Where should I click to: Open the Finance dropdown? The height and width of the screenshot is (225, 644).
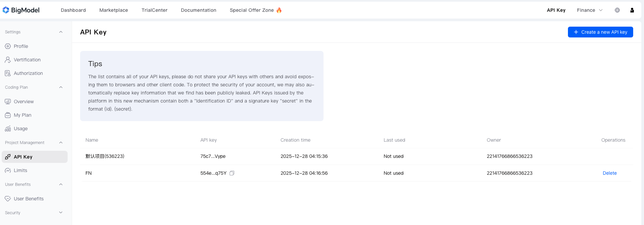[590, 10]
